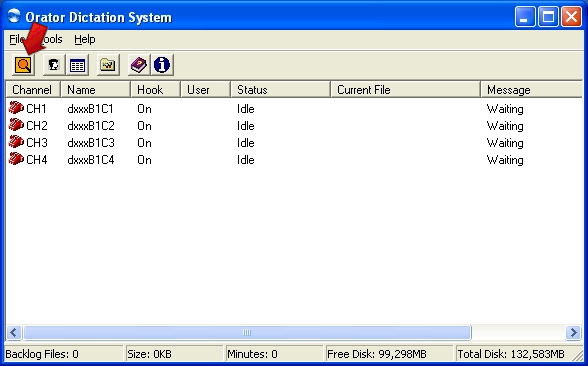
Task: Minimize the Orator Dictation System window
Action: click(x=525, y=17)
